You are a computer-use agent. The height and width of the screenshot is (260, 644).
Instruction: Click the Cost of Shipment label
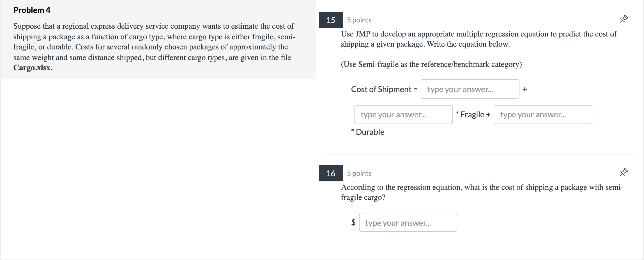coord(384,89)
